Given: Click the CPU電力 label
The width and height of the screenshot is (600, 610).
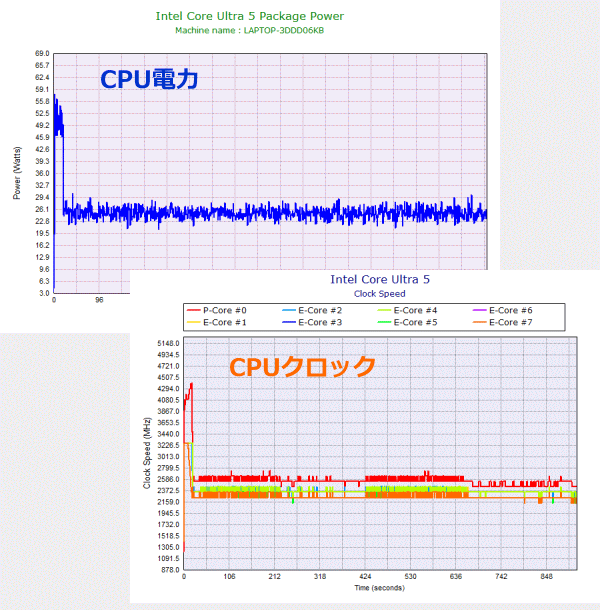Looking at the screenshot, I should [x=149, y=79].
